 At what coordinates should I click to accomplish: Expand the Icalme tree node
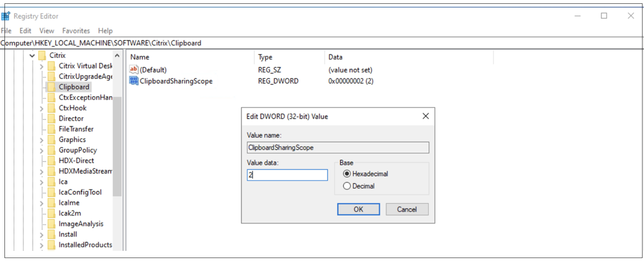click(41, 203)
